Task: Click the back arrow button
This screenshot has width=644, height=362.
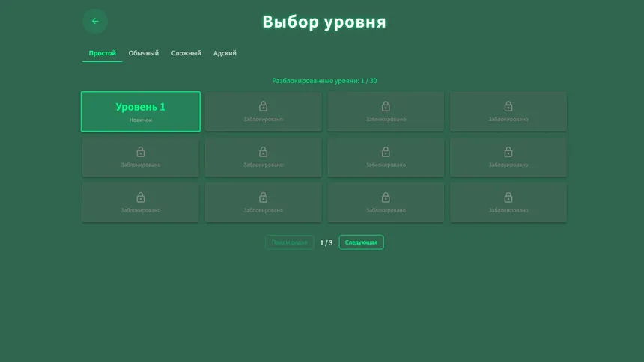Action: pyautogui.click(x=95, y=21)
